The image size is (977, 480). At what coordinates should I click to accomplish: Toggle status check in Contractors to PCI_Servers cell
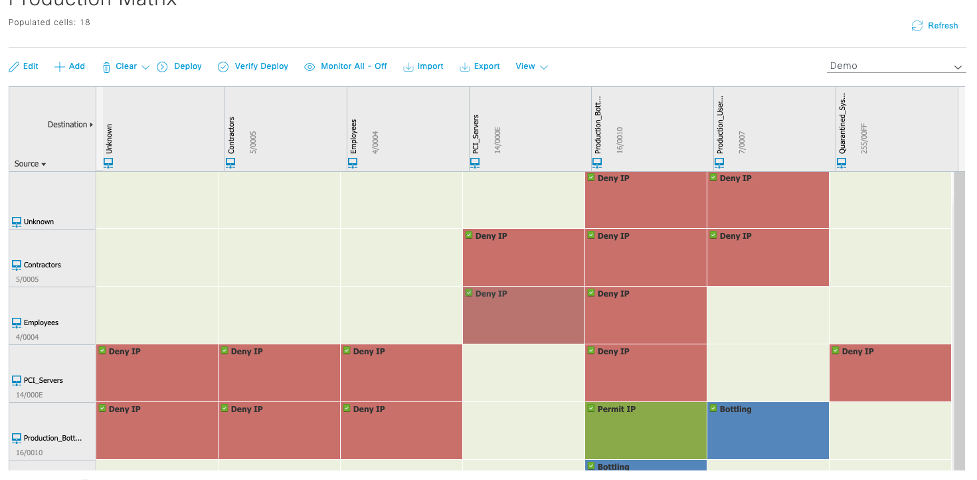point(469,236)
